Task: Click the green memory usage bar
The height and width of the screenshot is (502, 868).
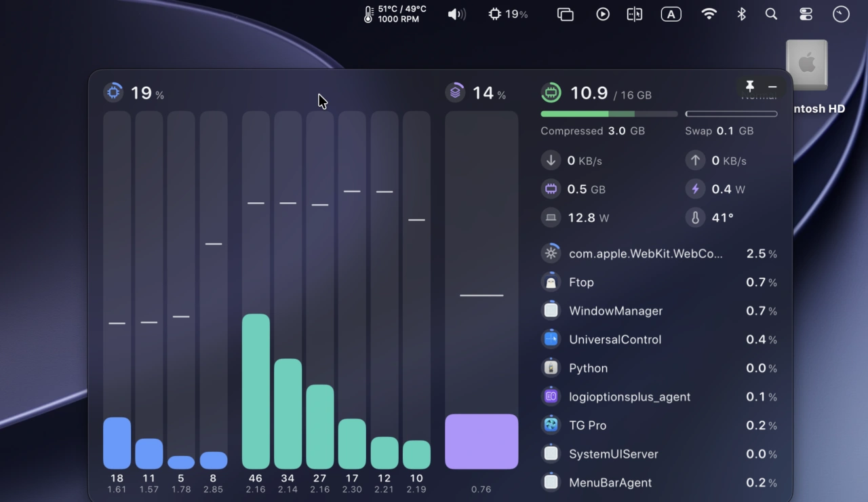Action: [609, 114]
